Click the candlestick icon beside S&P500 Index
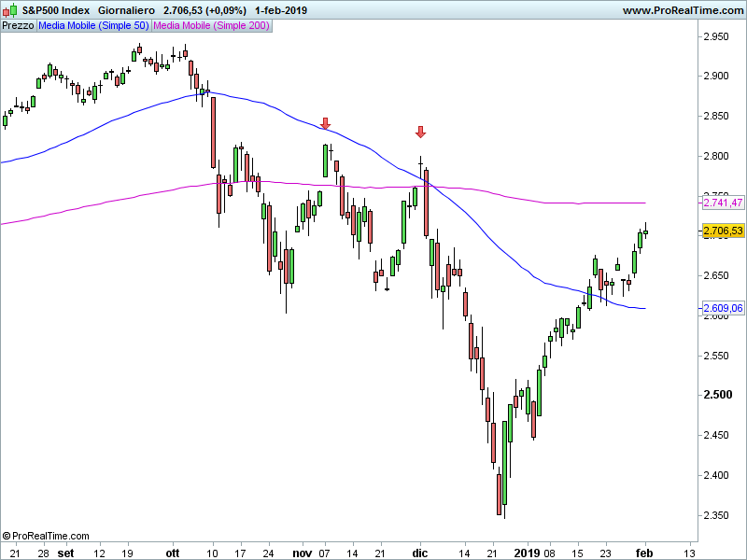This screenshot has width=747, height=560. tap(10, 10)
